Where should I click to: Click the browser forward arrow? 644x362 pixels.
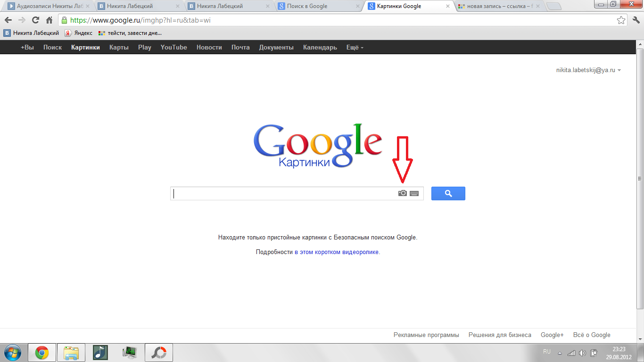coord(22,20)
